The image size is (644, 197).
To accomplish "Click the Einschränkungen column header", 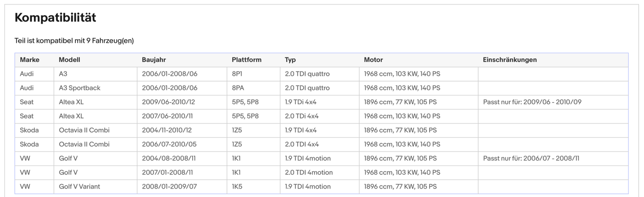I will click(509, 60).
